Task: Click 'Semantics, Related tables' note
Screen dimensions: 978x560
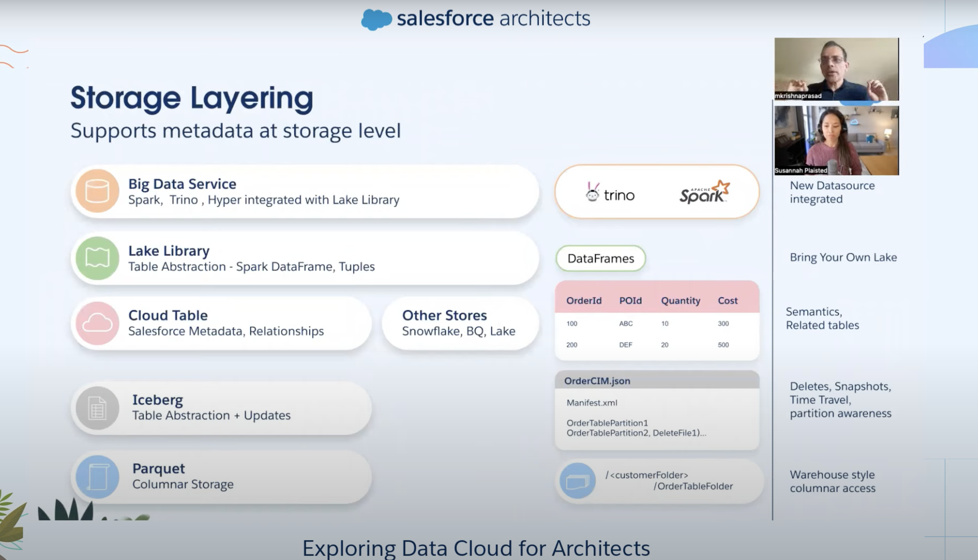Action: pyautogui.click(x=822, y=318)
